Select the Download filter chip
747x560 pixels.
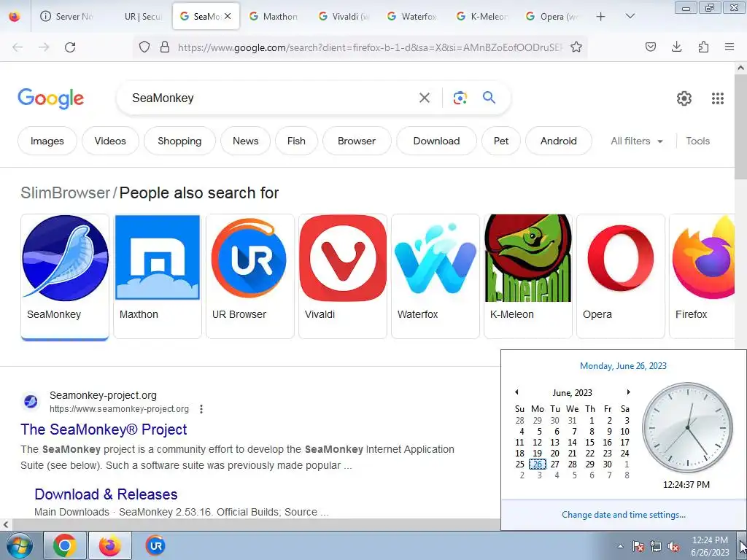[x=436, y=141]
